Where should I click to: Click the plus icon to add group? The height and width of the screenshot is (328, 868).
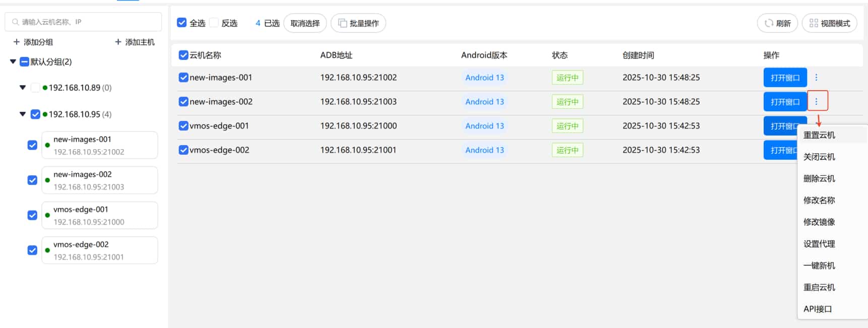click(17, 42)
